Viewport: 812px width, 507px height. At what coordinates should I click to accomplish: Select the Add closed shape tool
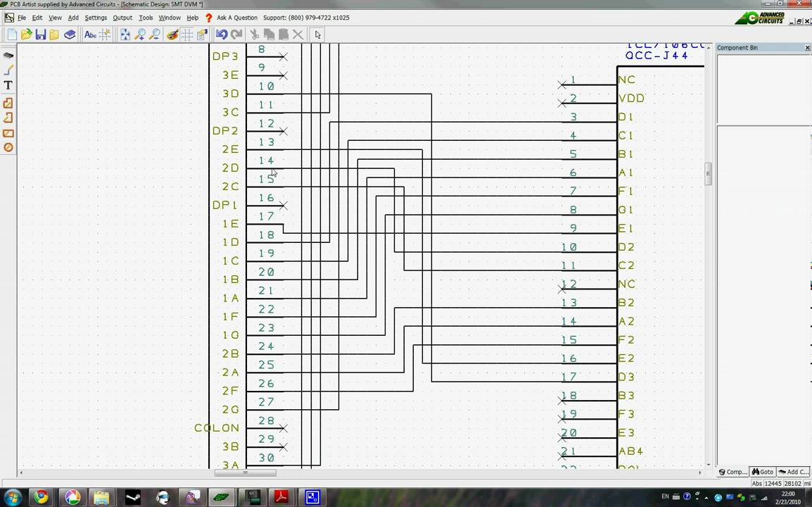(x=8, y=104)
